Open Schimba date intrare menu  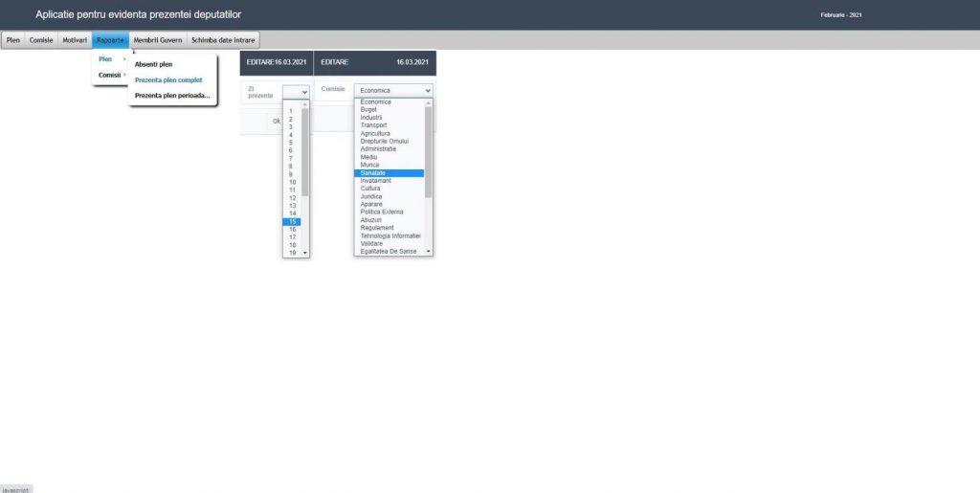pyautogui.click(x=223, y=40)
